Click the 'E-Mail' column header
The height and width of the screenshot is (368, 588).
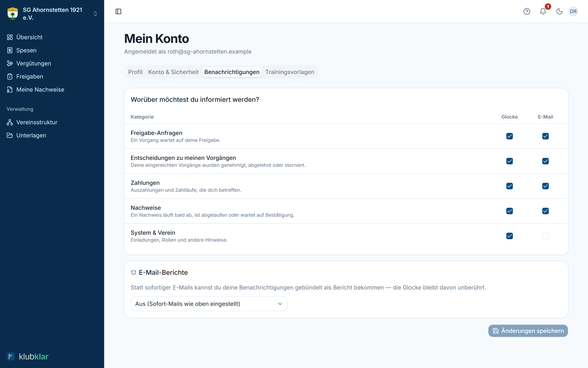click(x=546, y=117)
